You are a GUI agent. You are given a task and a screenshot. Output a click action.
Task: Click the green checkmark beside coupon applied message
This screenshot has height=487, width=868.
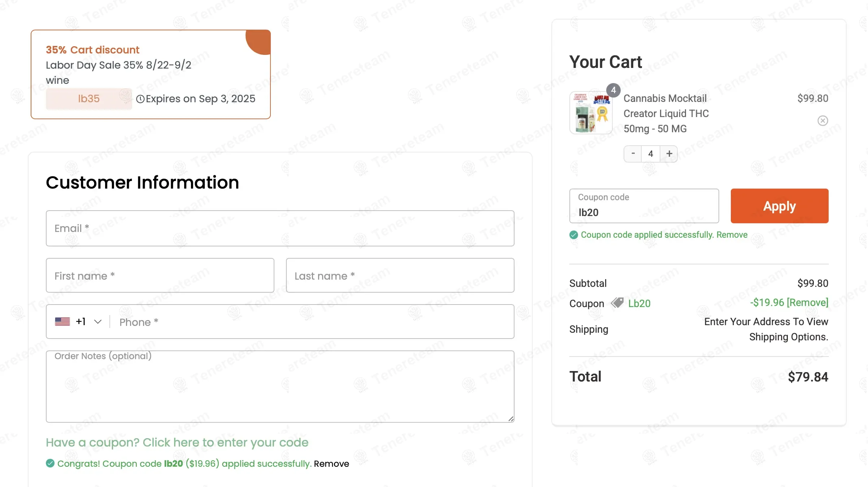[x=574, y=235]
